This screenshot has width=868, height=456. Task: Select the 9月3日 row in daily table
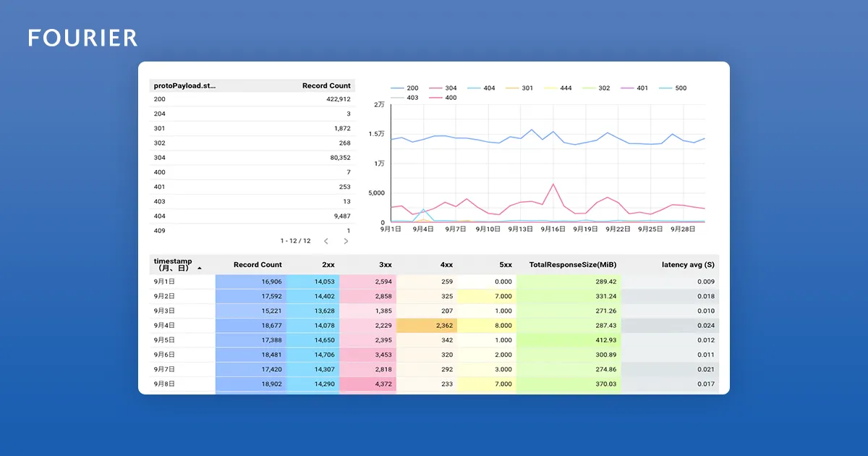pyautogui.click(x=434, y=311)
